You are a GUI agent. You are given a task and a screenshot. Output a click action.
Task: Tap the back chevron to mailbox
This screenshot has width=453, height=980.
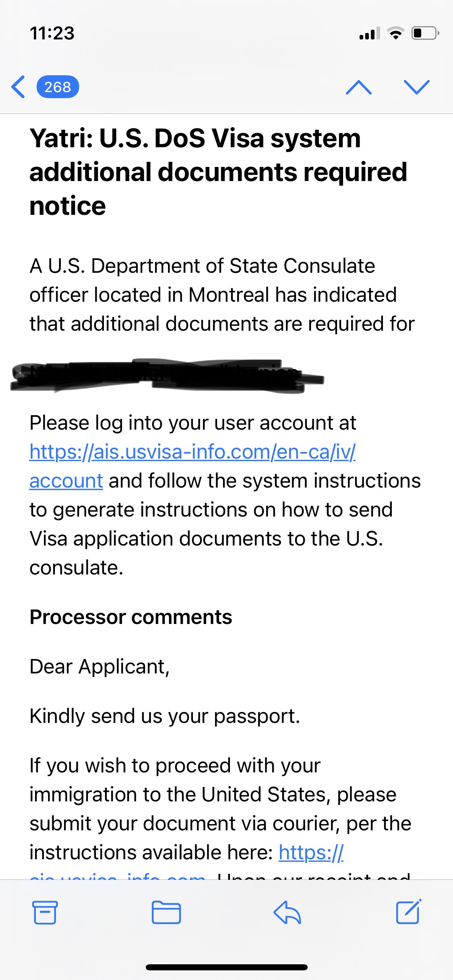(19, 87)
